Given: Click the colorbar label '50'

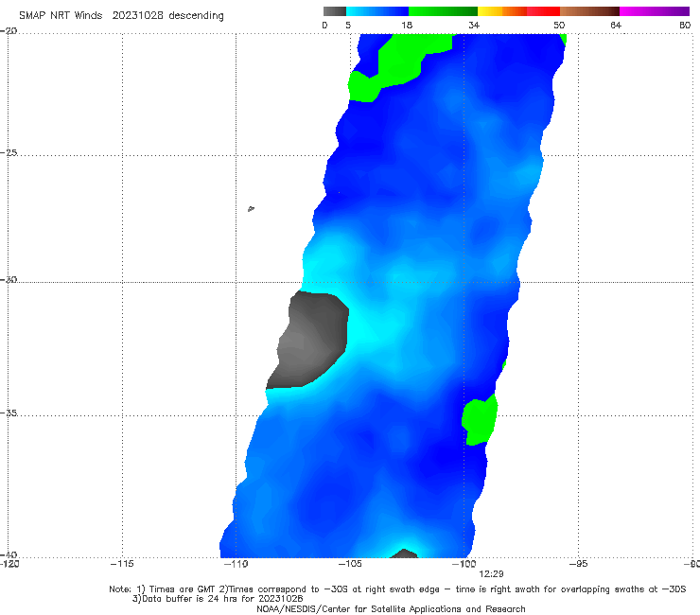Looking at the screenshot, I should (x=559, y=25).
